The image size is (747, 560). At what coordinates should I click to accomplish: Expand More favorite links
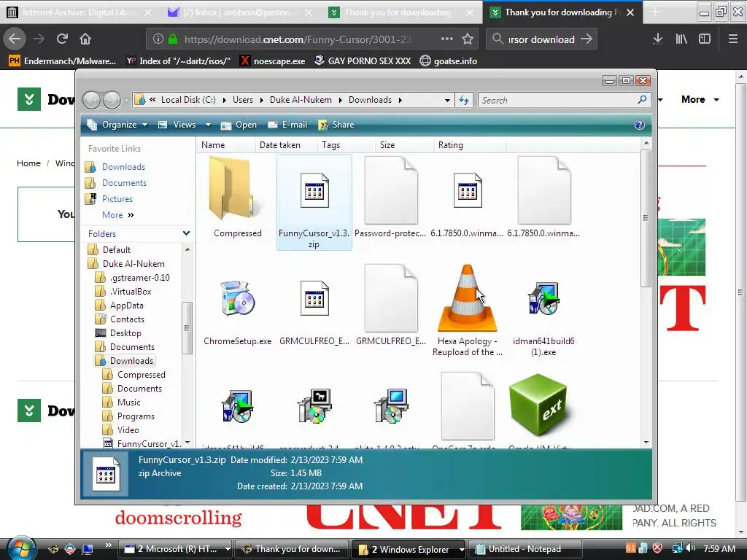tap(117, 215)
